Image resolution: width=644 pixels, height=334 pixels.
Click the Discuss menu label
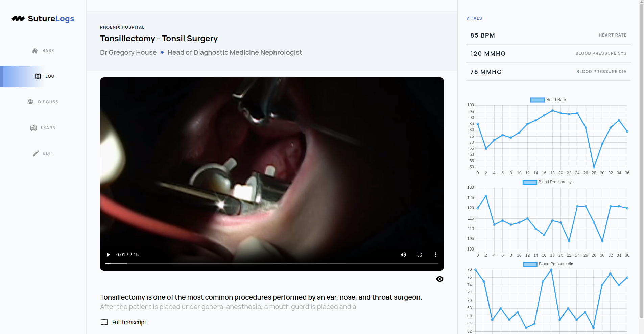48,102
